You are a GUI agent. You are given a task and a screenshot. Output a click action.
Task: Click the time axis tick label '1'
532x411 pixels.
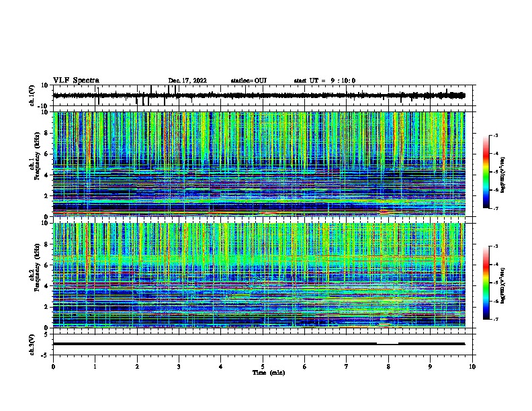95,367
